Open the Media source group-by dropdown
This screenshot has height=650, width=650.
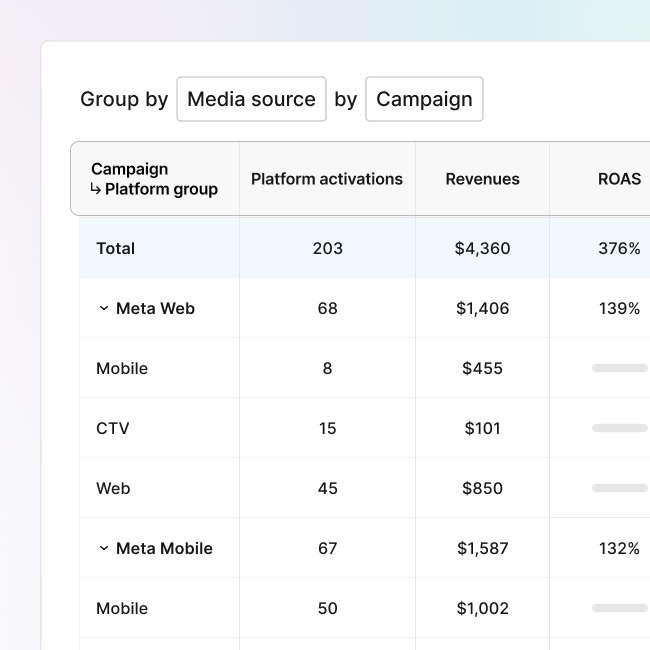(x=251, y=99)
